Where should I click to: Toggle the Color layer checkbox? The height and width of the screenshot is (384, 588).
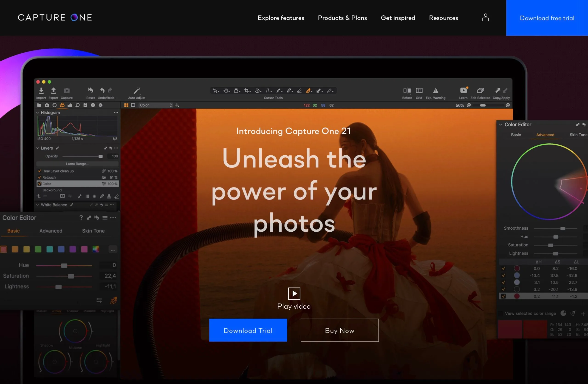39,184
